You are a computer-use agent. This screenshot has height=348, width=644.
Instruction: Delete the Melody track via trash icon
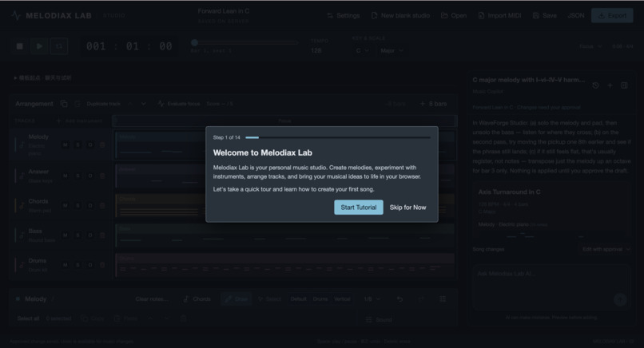coord(102,144)
